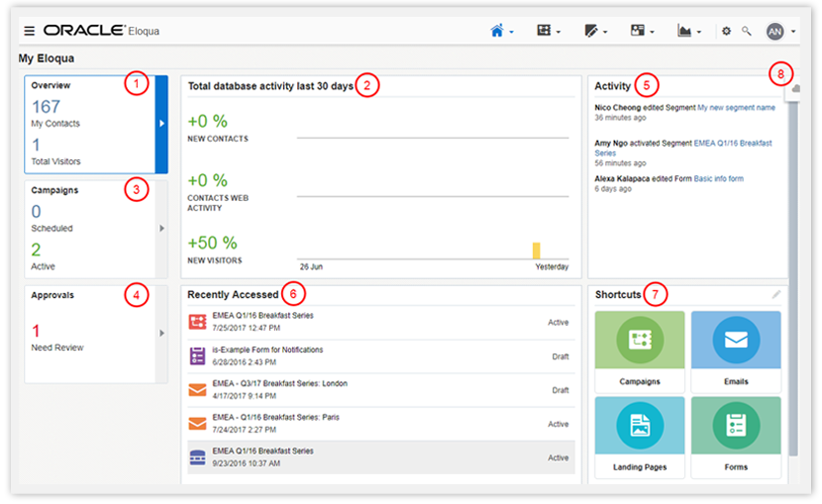The height and width of the screenshot is (504, 822).
Task: Open the Orchestration campaign canvas icon
Action: (544, 31)
